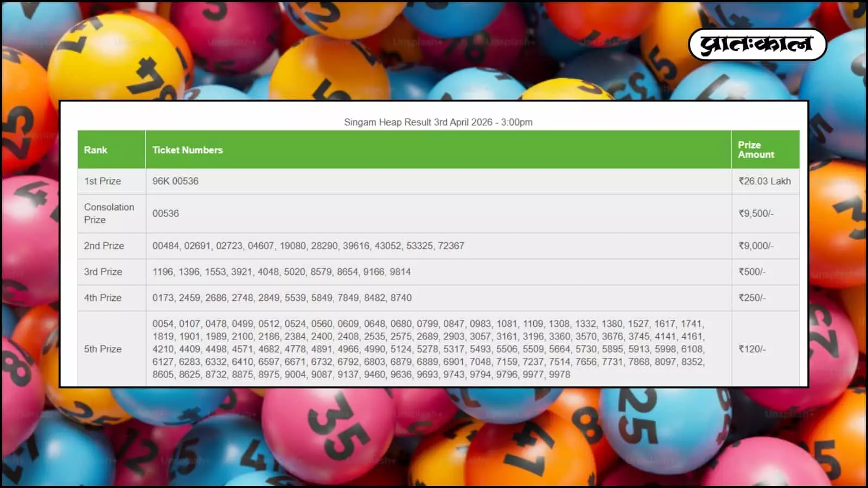The image size is (868, 488).
Task: Click the 2nd Prize rank cell
Action: coord(104,246)
